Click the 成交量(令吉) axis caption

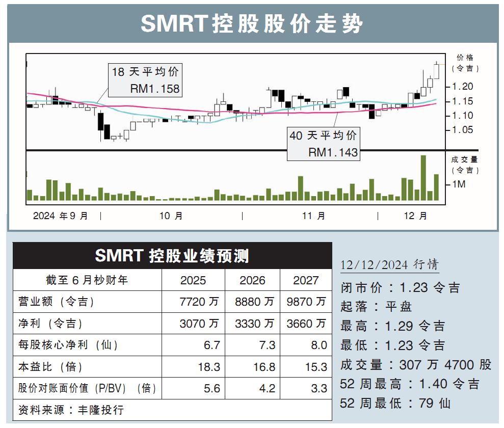[465, 165]
